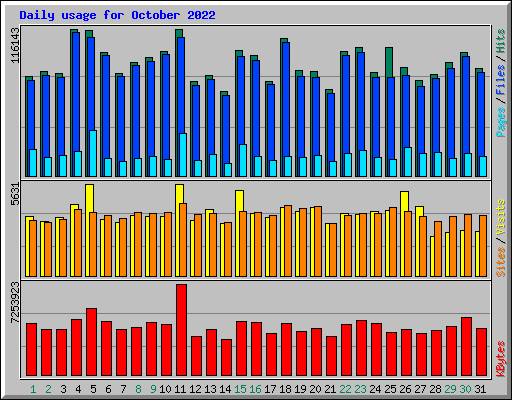Click the 'Files' legend label

(x=501, y=80)
